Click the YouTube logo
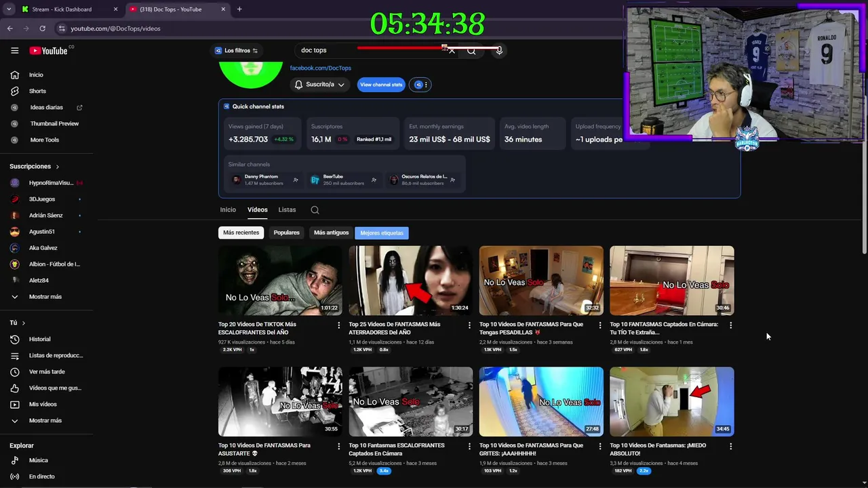This screenshot has width=868, height=488. point(48,50)
